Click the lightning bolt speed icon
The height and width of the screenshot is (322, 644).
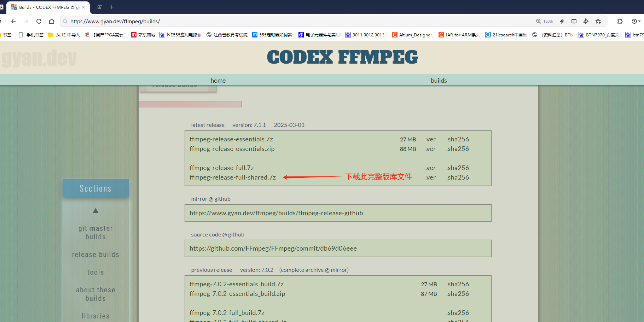[x=562, y=21]
